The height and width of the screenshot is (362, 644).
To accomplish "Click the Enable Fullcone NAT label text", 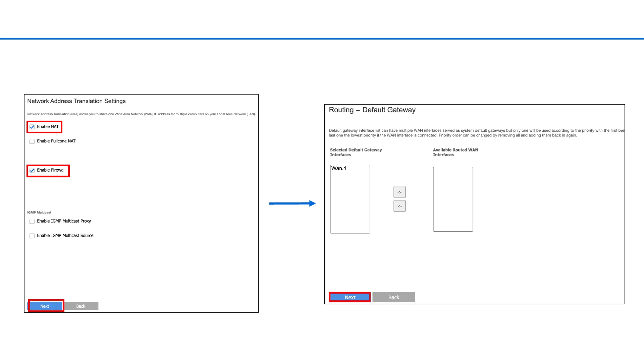I will (x=56, y=141).
